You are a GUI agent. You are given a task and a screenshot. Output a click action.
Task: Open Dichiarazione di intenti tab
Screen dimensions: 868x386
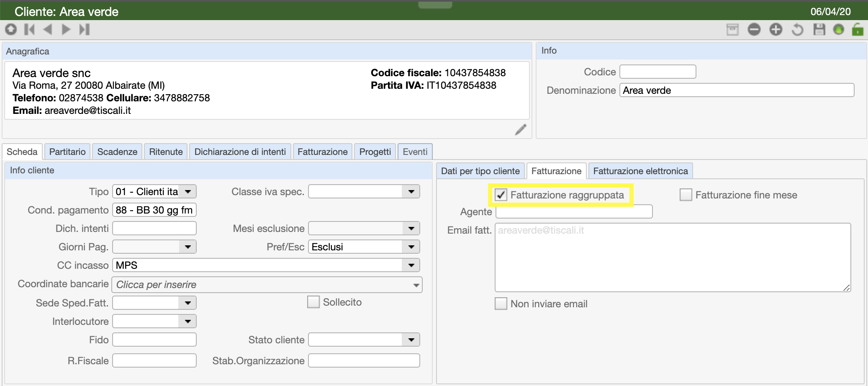pyautogui.click(x=240, y=152)
